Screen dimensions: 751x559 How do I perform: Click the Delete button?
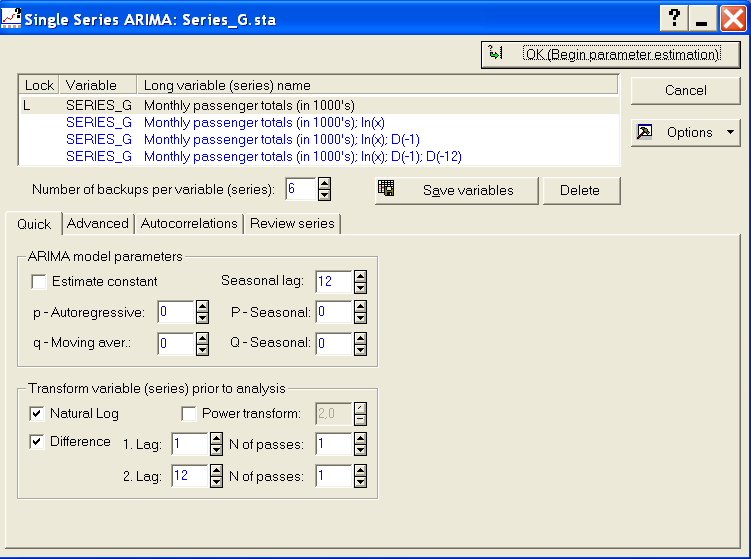[580, 190]
